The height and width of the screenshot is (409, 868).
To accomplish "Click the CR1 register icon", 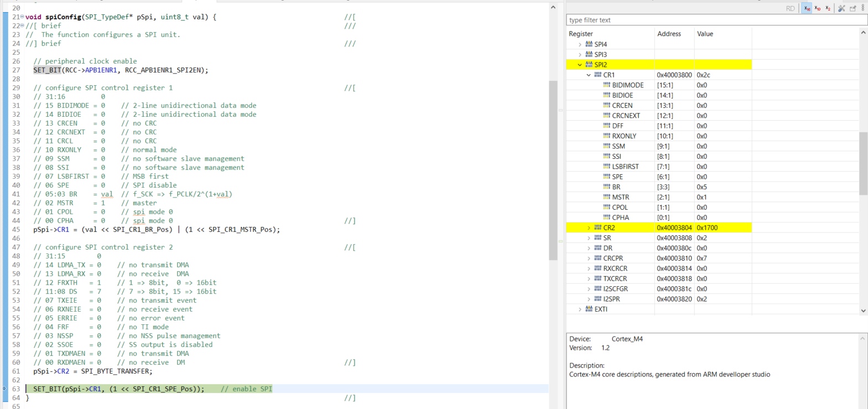I will (597, 75).
